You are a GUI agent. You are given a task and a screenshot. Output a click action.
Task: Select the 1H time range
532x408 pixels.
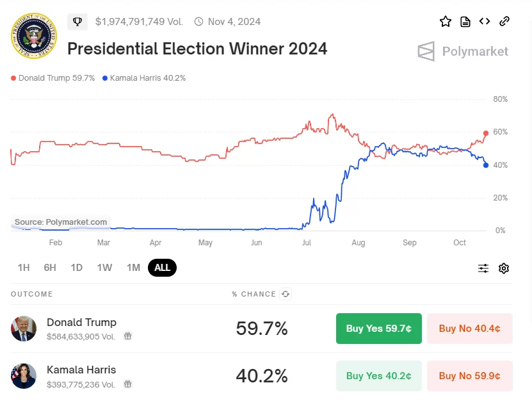tap(24, 268)
